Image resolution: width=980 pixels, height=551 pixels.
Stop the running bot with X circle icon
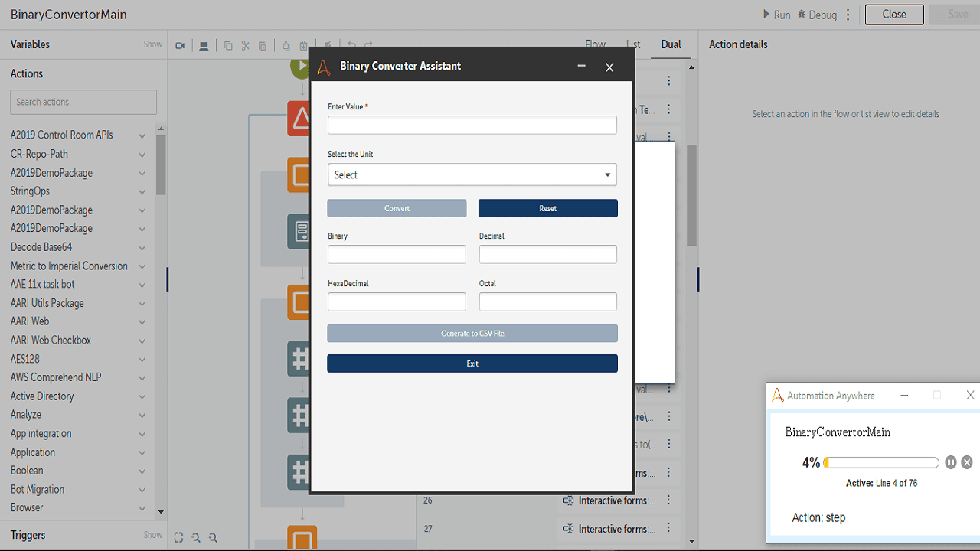967,462
